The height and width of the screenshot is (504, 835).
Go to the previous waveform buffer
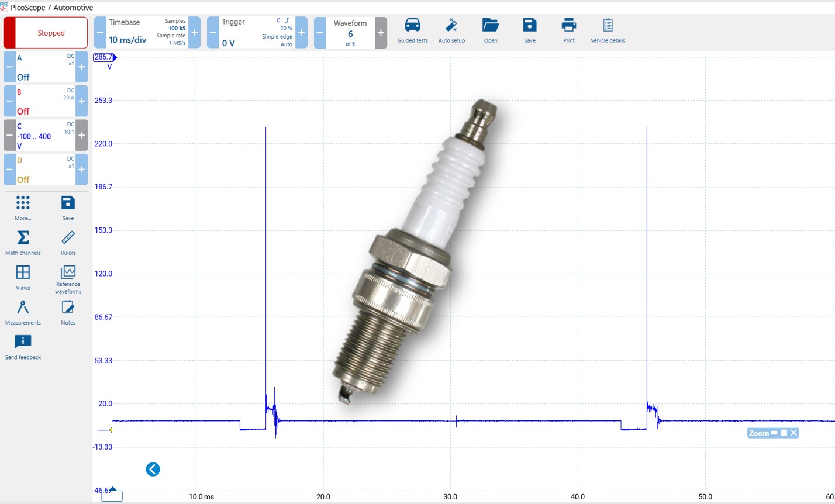tap(320, 33)
